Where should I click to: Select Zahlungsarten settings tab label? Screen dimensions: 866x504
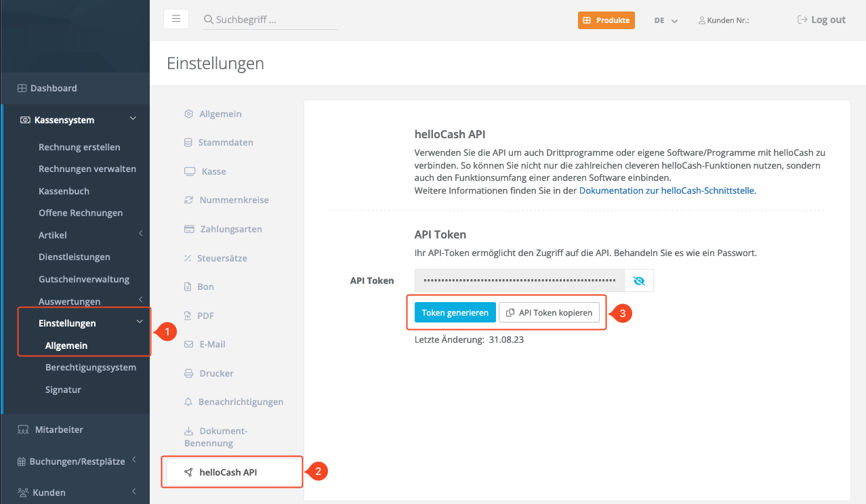[231, 229]
